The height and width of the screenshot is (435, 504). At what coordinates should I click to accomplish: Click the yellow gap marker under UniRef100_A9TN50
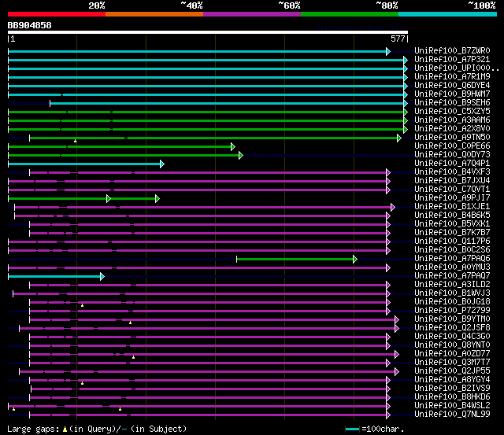(x=76, y=141)
